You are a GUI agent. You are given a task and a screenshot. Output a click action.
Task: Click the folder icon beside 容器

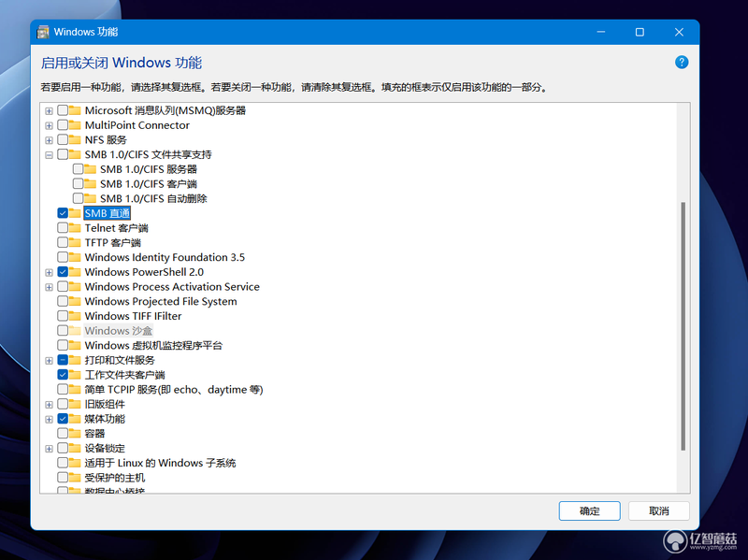point(75,434)
